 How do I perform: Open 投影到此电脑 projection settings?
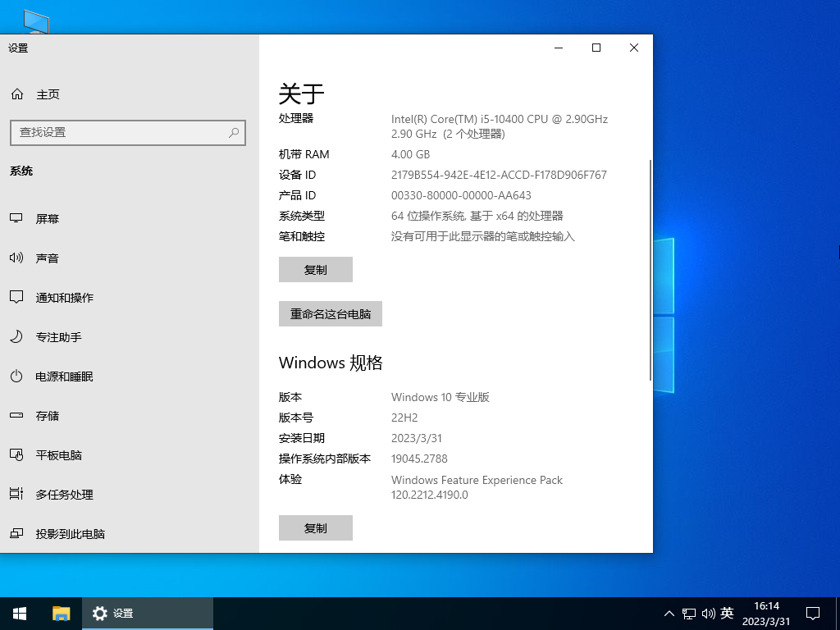point(70,534)
